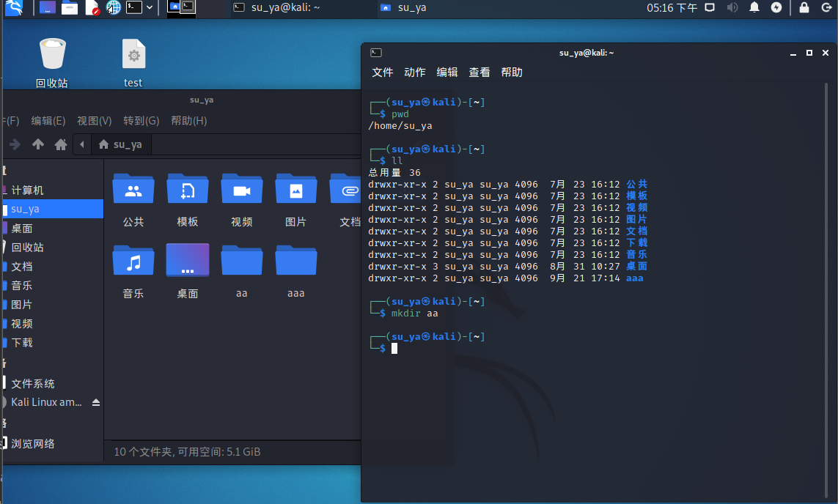The height and width of the screenshot is (504, 838).
Task: Open the network connection tray icon
Action: [x=710, y=7]
